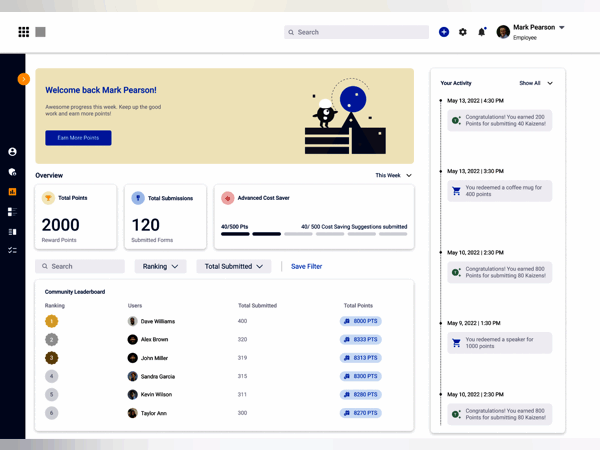600x450 pixels.
Task: Open the app grid launcher icon
Action: point(24,32)
